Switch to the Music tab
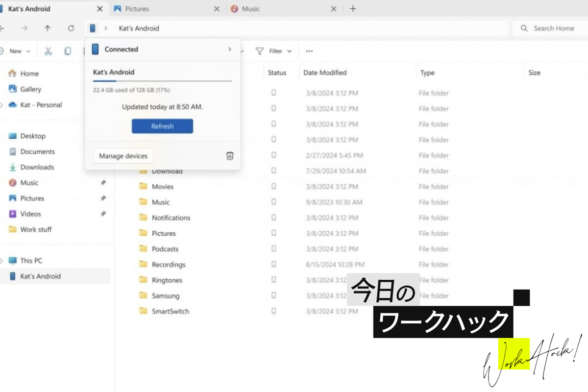Screen dimensions: 588x392 [x=251, y=9]
